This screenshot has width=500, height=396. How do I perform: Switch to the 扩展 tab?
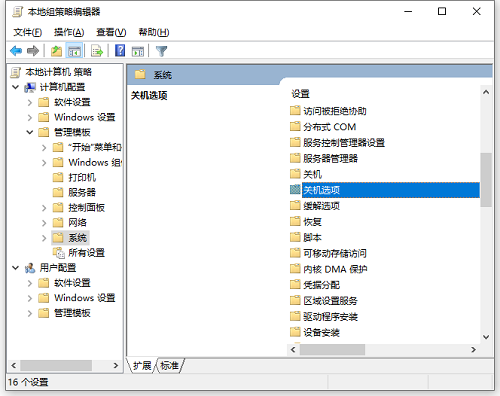coord(142,366)
